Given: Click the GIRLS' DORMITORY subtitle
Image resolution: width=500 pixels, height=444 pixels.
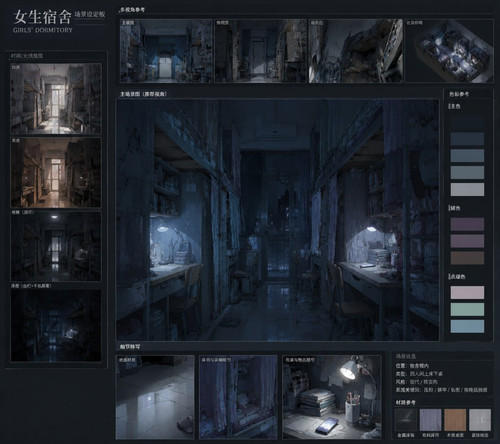Looking at the screenshot, I should click(43, 30).
